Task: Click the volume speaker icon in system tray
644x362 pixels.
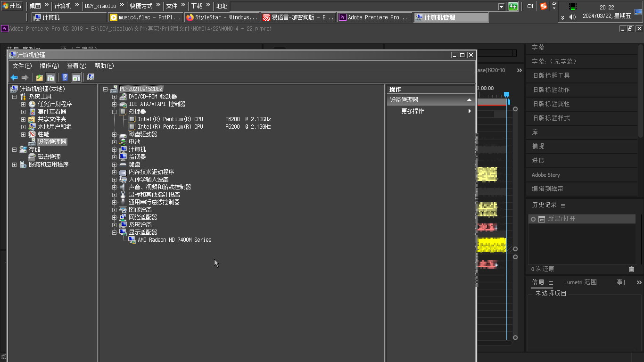Action: 572,17
